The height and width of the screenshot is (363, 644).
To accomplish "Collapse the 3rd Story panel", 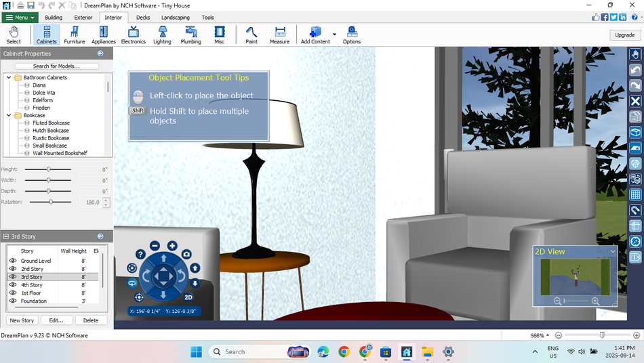I will pos(5,236).
